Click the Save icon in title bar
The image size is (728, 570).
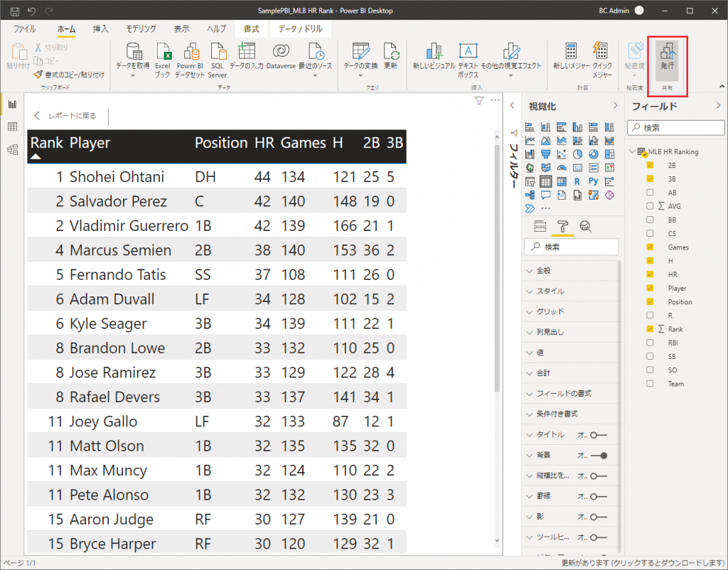[x=15, y=11]
